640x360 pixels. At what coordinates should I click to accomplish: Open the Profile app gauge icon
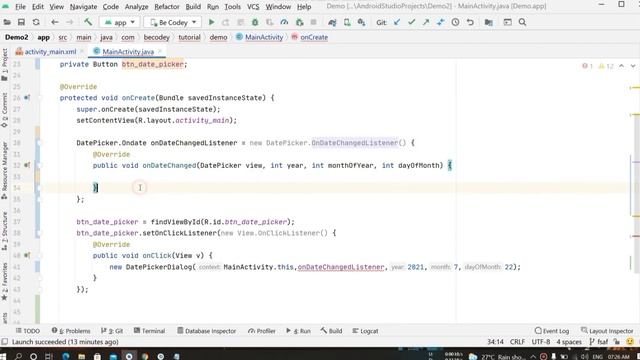tap(284, 22)
